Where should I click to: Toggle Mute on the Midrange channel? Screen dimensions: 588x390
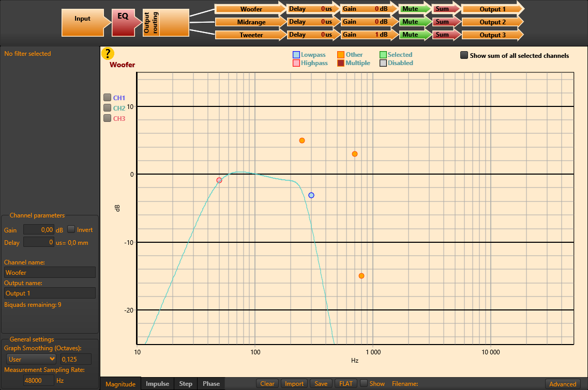point(414,22)
